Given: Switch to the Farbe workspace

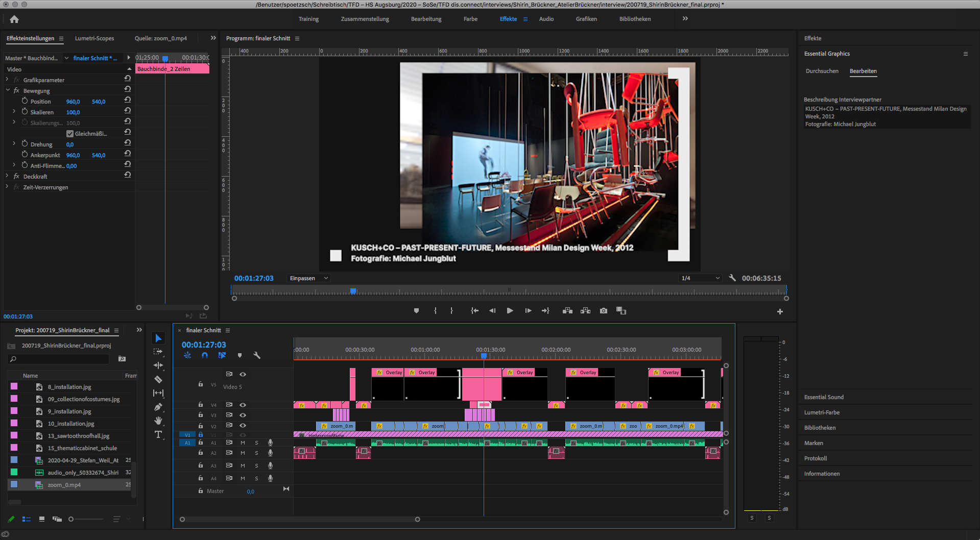Looking at the screenshot, I should click(470, 19).
